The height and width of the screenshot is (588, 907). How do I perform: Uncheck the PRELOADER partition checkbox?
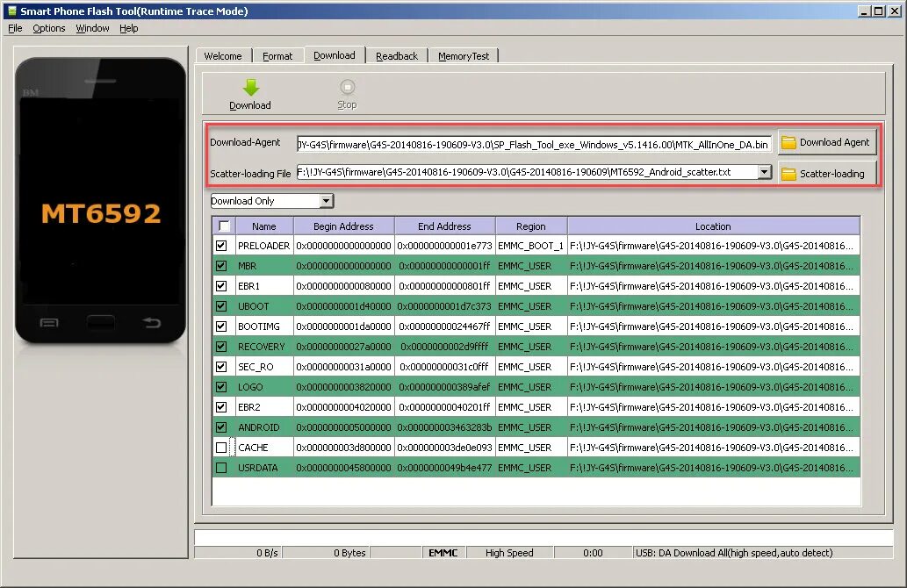click(221, 246)
